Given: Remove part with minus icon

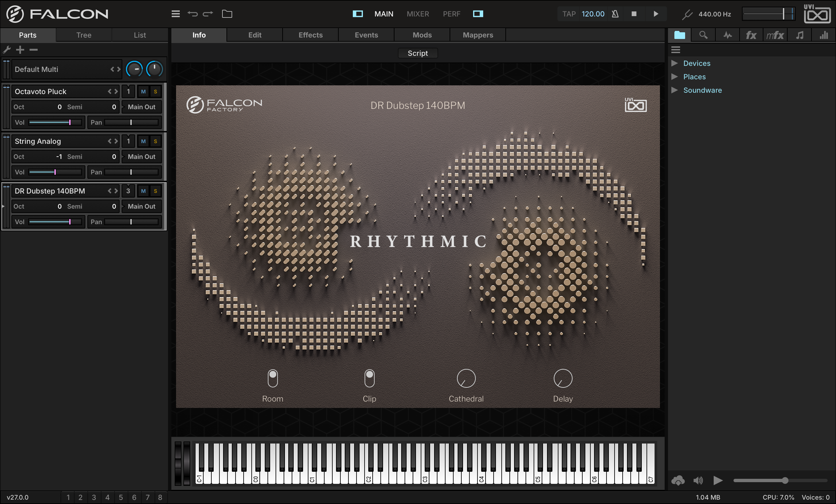Looking at the screenshot, I should point(34,50).
